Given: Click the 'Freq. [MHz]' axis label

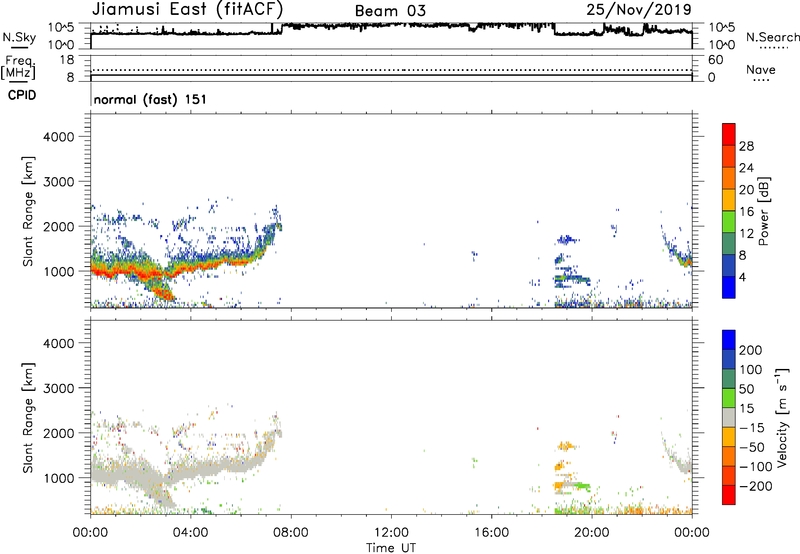Looking at the screenshot, I should tap(19, 67).
